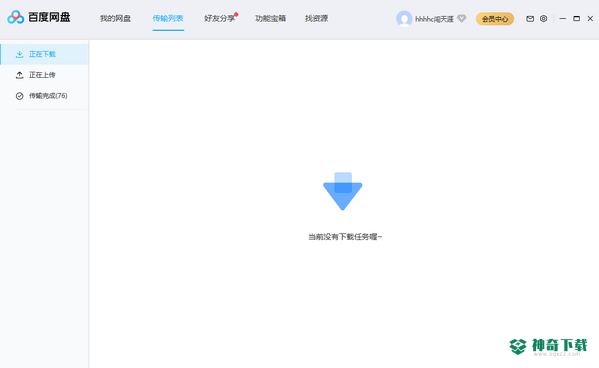
Task: Select 正在下载 in the sidebar
Action: click(x=45, y=54)
